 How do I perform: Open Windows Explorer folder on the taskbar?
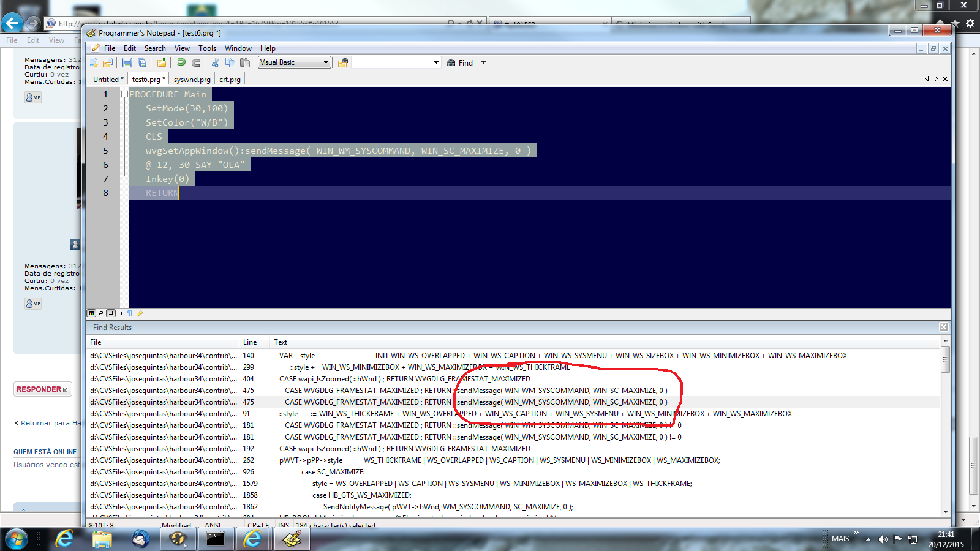(x=102, y=539)
